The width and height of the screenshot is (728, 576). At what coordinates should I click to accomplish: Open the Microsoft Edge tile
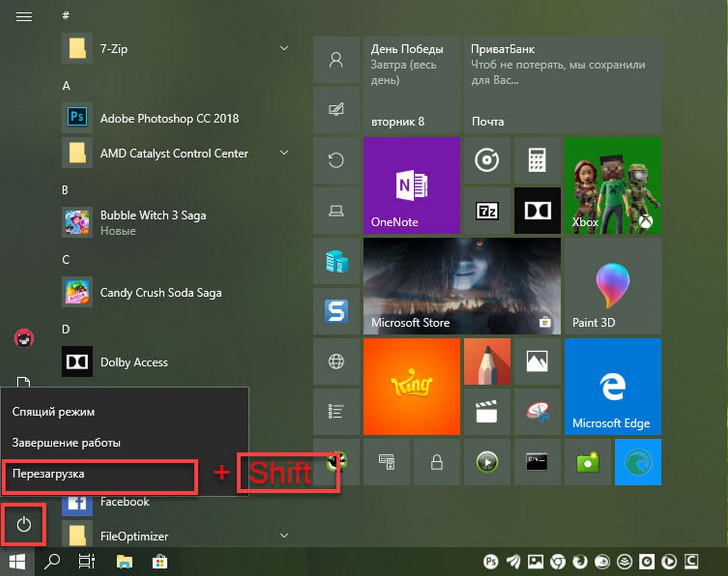613,387
